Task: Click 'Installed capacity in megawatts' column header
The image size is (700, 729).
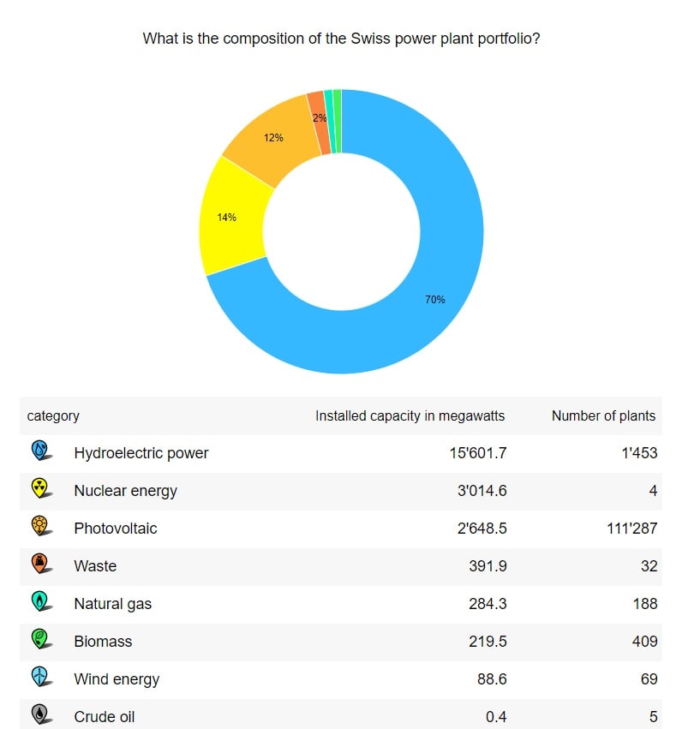Action: 410,416
